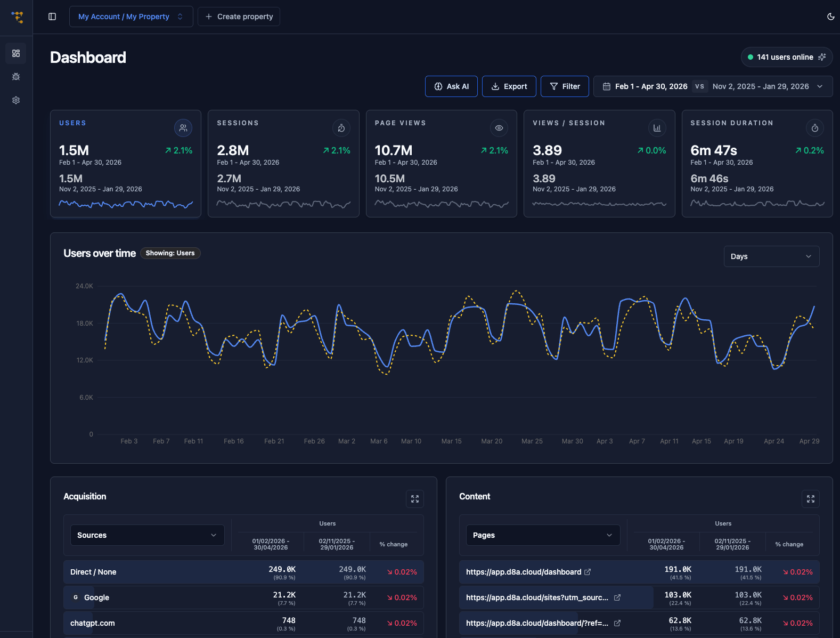Open the date range comparison picker
The height and width of the screenshot is (638, 840).
pyautogui.click(x=713, y=86)
